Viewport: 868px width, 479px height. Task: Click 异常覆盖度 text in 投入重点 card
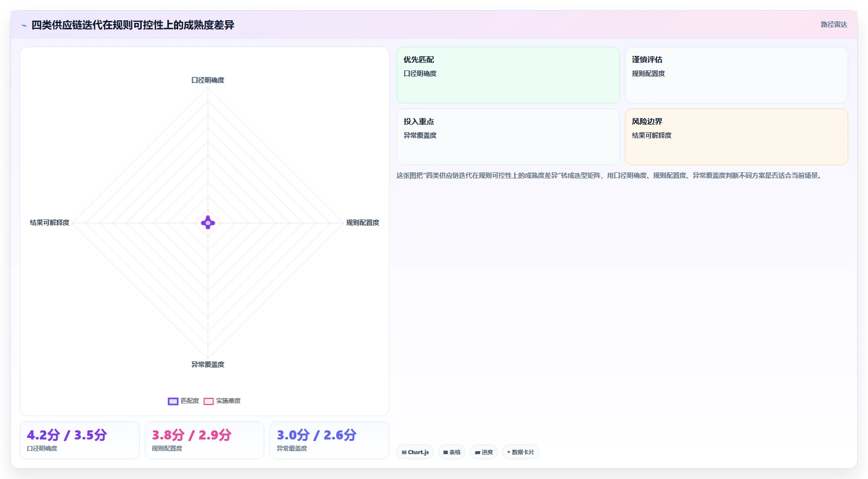pos(420,135)
